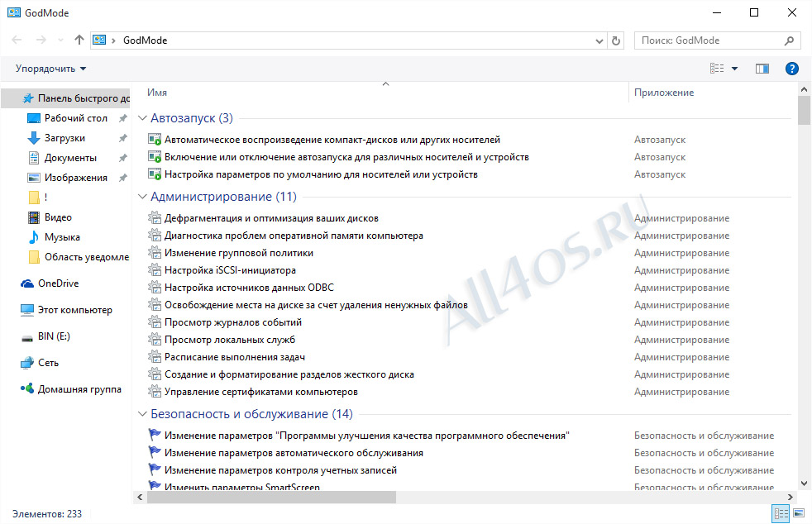Click icon of Освобождение места на диске

tap(155, 305)
